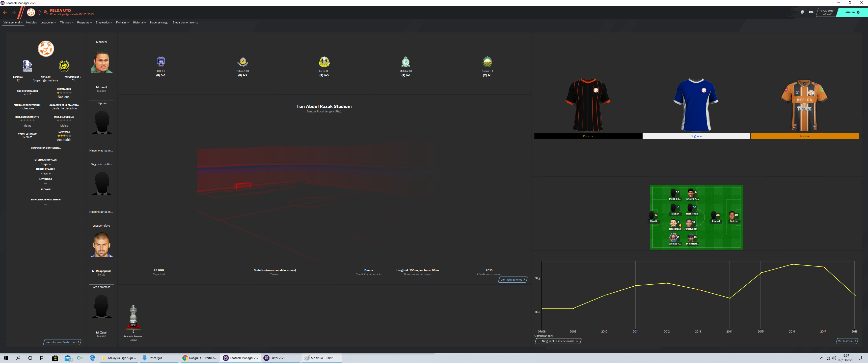Viewport: 868px width, 363px height.
Task: Open the Malaysia federation crest
Action: click(x=64, y=66)
